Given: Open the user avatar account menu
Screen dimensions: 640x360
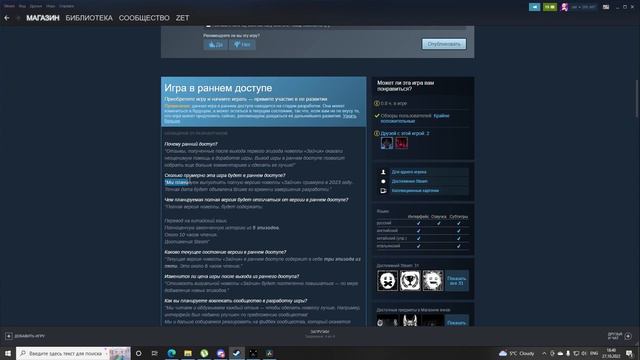Looking at the screenshot, I should [564, 7].
